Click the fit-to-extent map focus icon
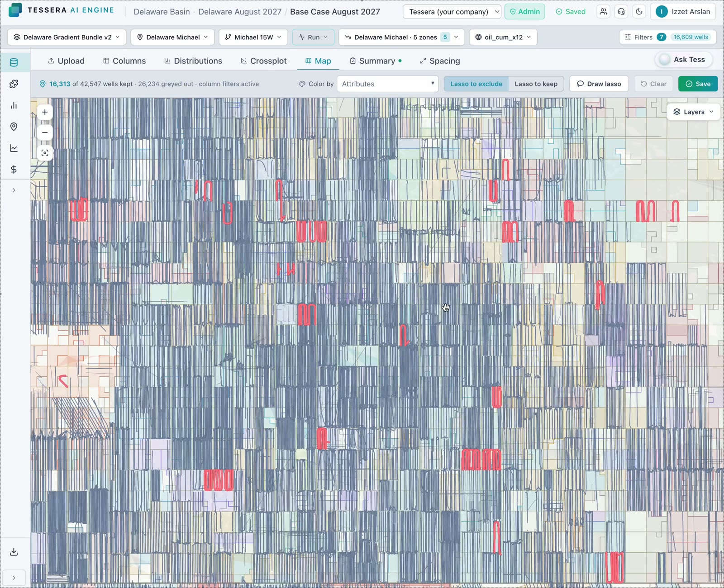This screenshot has width=724, height=588. [45, 153]
